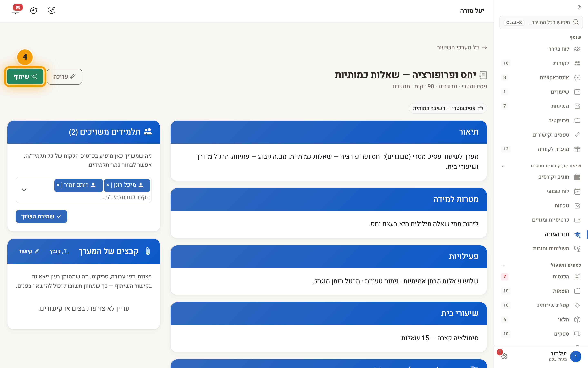
Task: Click the student name input field
Action: pos(125,197)
